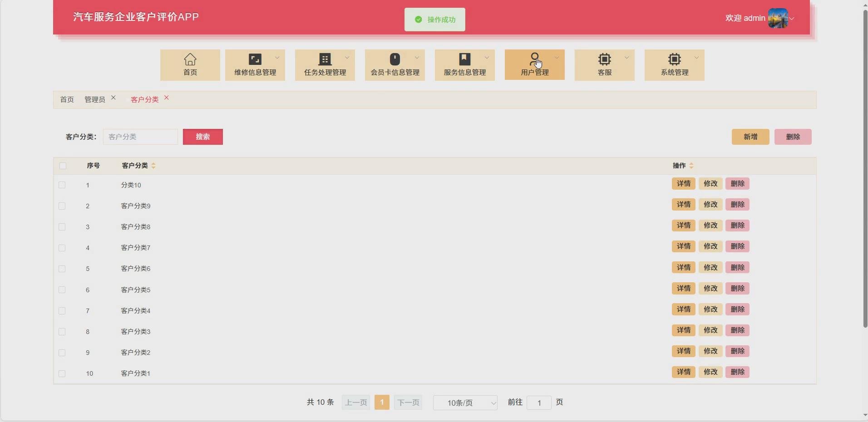
Task: Select the 首页 breadcrumb tab
Action: tap(66, 99)
